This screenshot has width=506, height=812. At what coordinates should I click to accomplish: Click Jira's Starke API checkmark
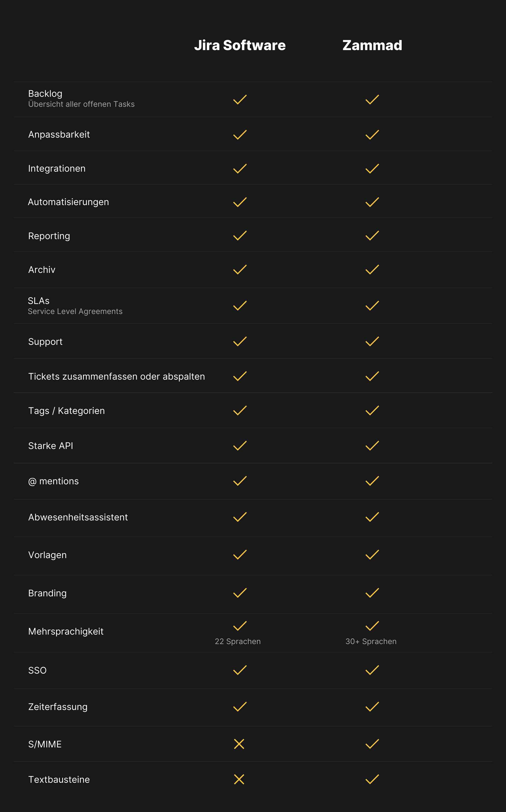[x=240, y=446]
